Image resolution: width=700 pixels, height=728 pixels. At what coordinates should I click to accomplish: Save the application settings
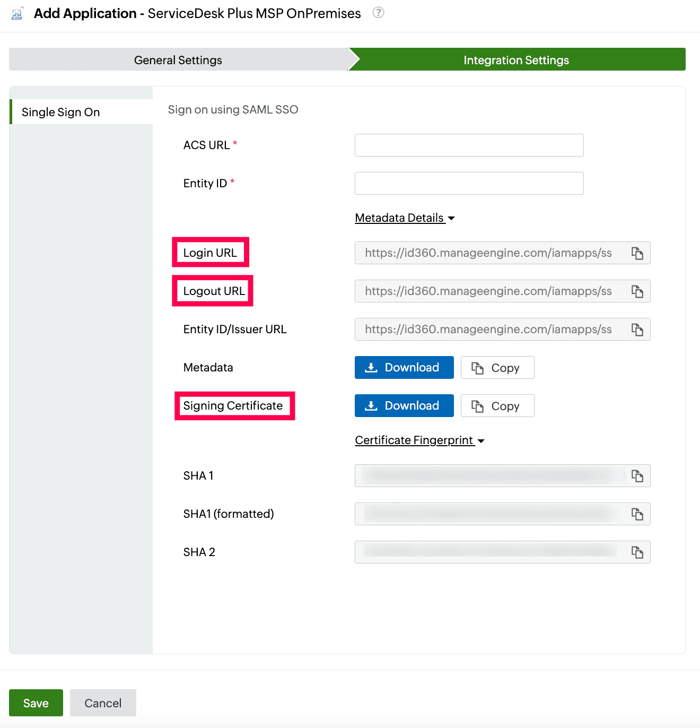[x=36, y=703]
